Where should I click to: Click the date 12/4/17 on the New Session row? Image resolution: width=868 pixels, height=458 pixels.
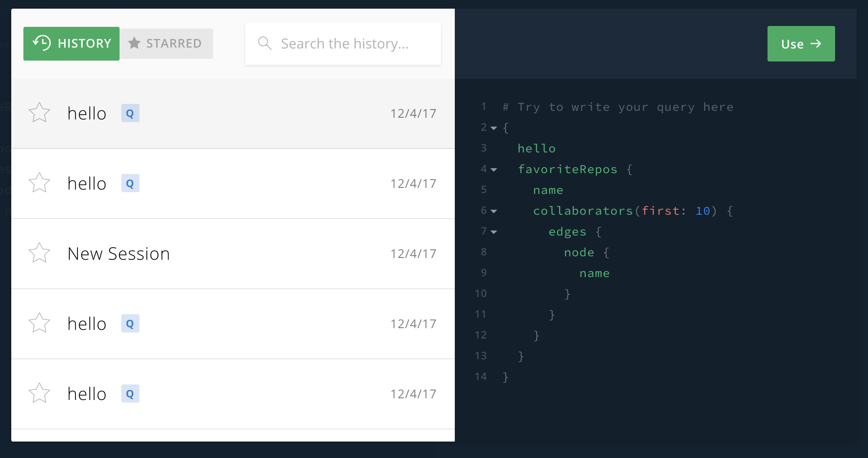coord(413,254)
